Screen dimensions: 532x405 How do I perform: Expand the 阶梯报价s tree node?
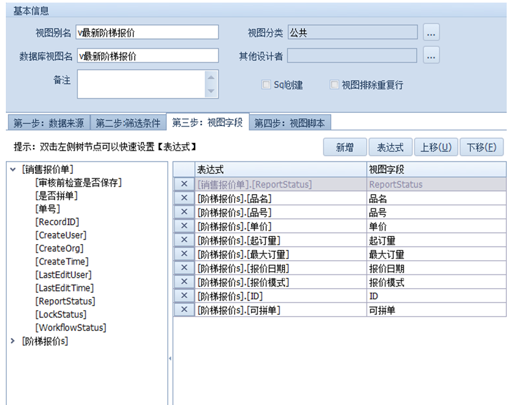click(13, 341)
